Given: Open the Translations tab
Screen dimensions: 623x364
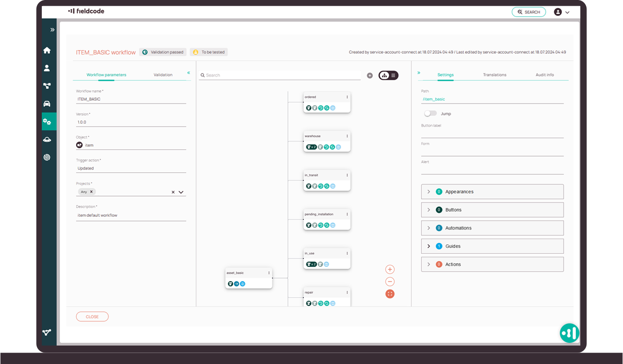Looking at the screenshot, I should 495,75.
